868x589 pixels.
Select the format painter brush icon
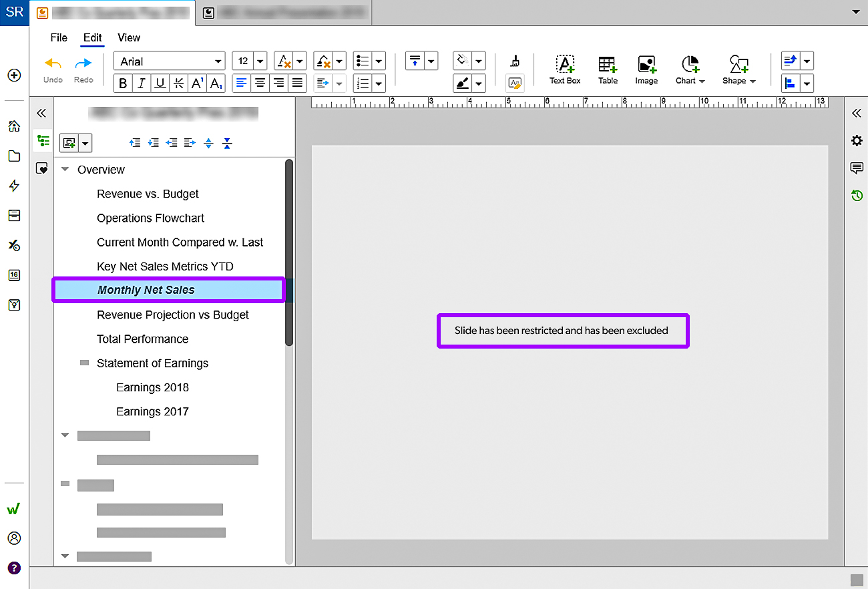click(515, 61)
